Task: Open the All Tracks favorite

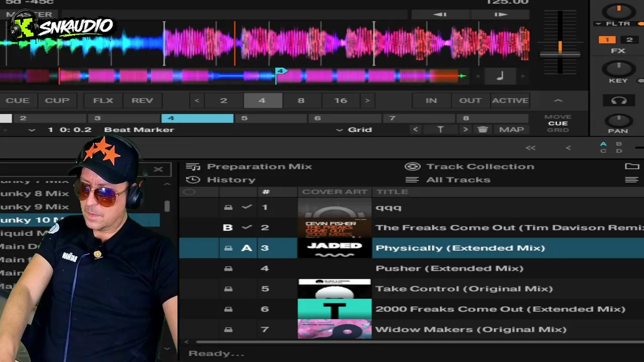Action: click(x=449, y=179)
